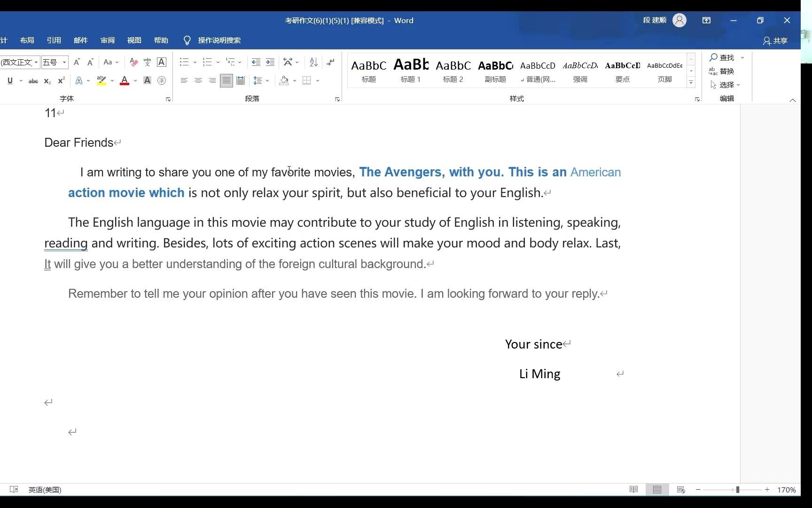The height and width of the screenshot is (508, 812).
Task: Apply text effects (outlined A)
Action: (x=79, y=81)
